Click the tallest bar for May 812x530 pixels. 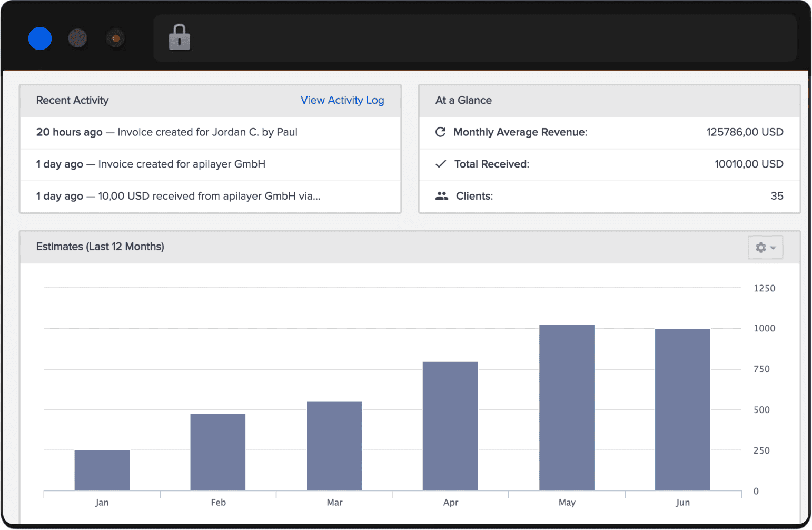pos(567,408)
